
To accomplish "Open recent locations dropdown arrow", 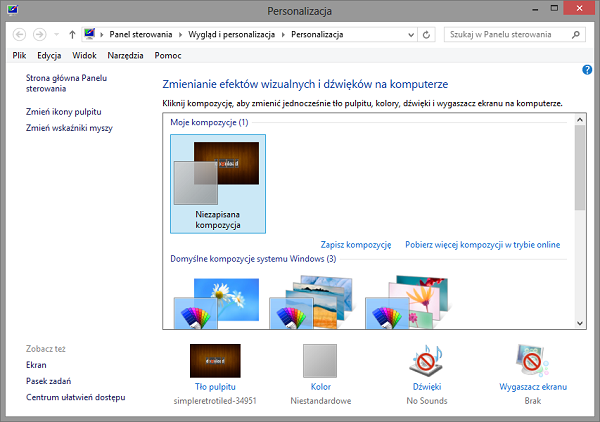I will click(57, 35).
